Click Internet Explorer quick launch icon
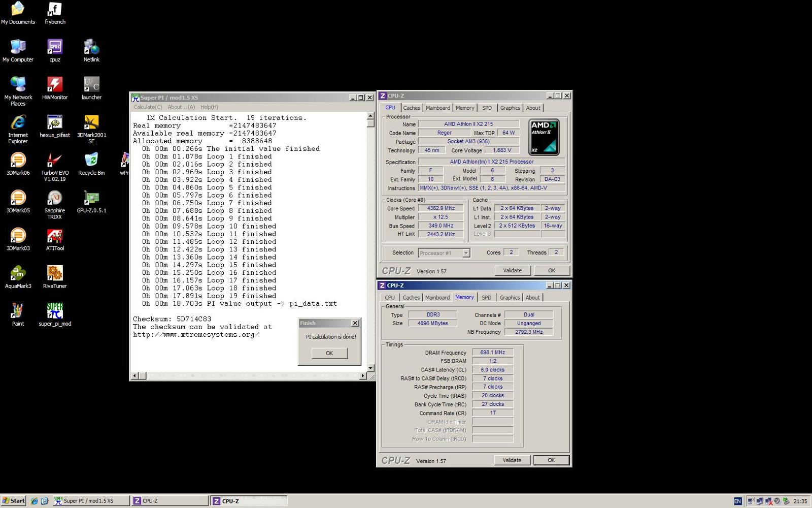The image size is (812, 508). coord(34,501)
